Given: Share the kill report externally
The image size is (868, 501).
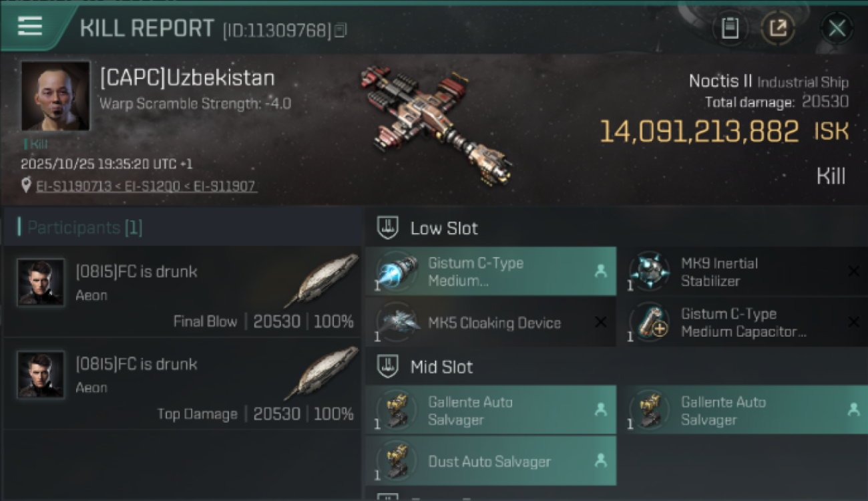Looking at the screenshot, I should coord(778,28).
